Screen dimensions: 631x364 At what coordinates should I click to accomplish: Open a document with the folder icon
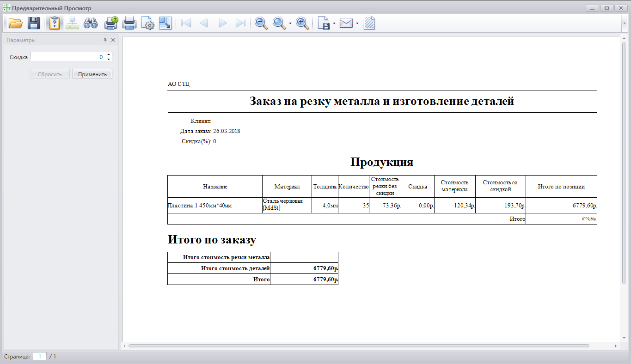click(15, 23)
